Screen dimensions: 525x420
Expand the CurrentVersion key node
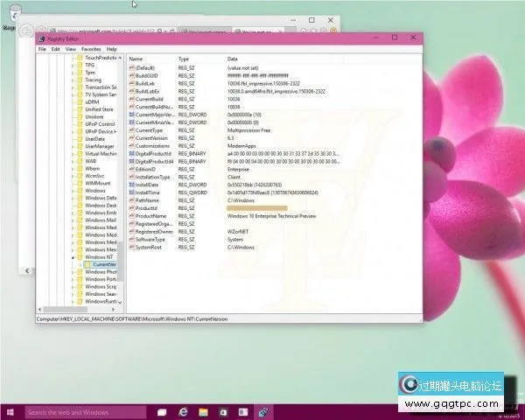click(x=79, y=264)
